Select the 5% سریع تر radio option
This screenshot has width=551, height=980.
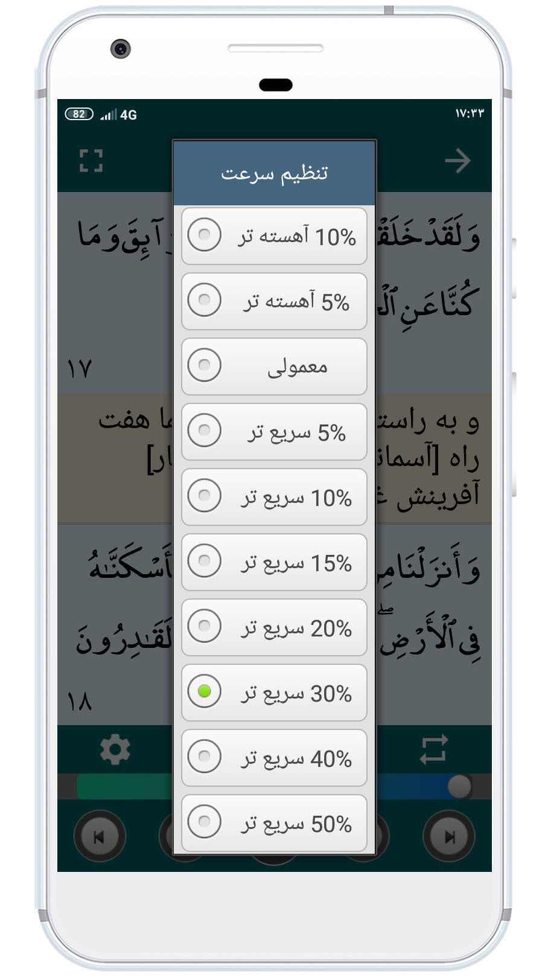(x=274, y=432)
